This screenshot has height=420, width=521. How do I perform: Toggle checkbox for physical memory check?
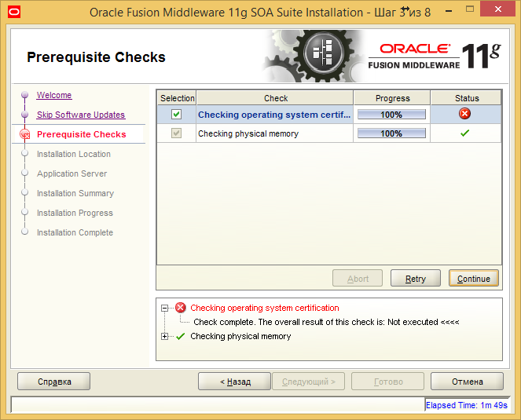[x=177, y=133]
